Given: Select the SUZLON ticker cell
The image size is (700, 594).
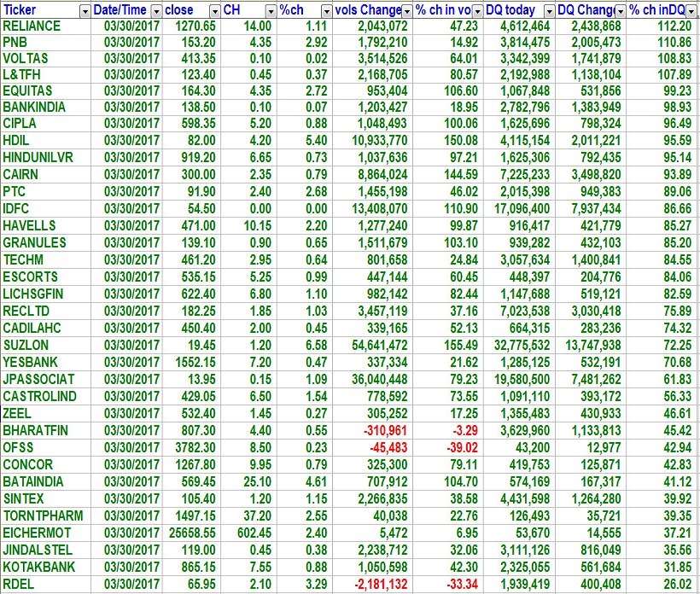Looking at the screenshot, I should click(45, 345).
